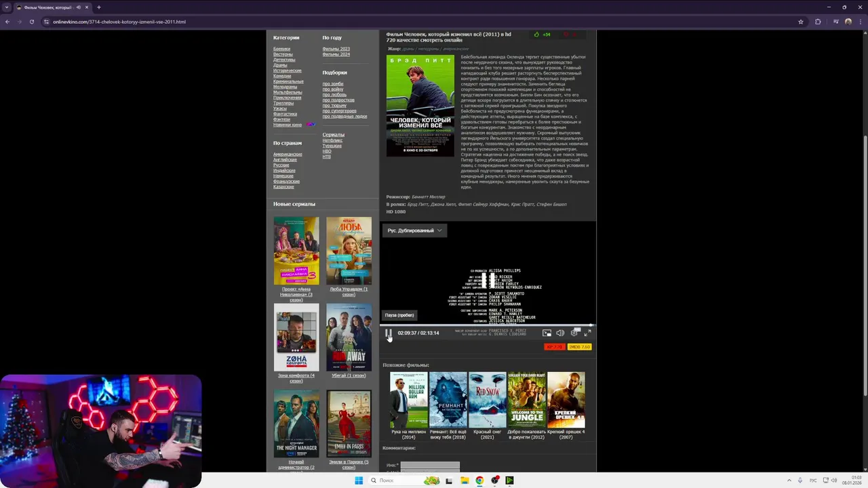Screen dimensions: 868x488
Task: Open the Сериалы link
Action: coord(333,135)
